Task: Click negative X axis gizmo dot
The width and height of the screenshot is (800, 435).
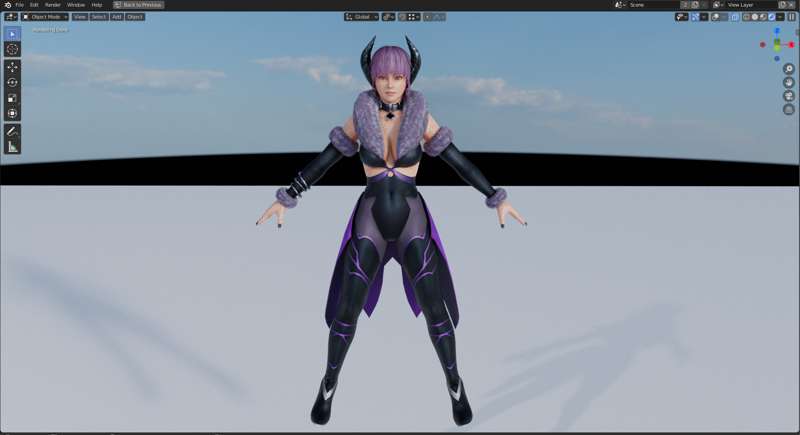Action: (x=763, y=45)
